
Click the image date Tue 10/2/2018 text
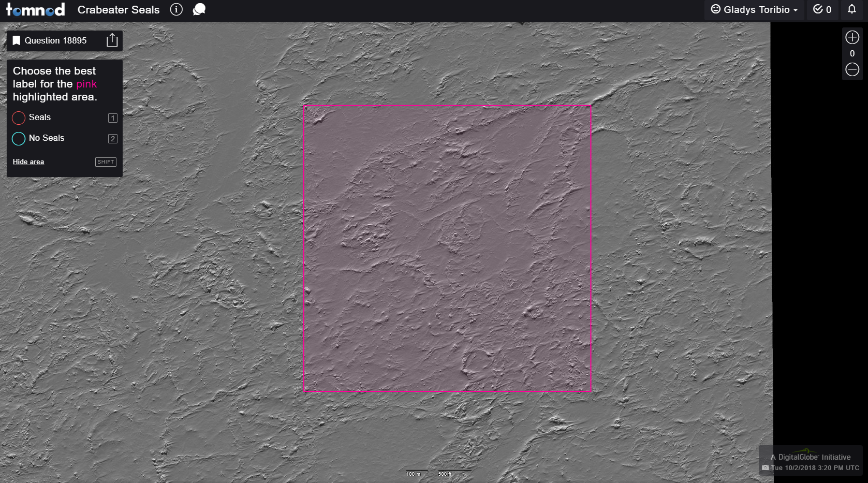click(815, 467)
